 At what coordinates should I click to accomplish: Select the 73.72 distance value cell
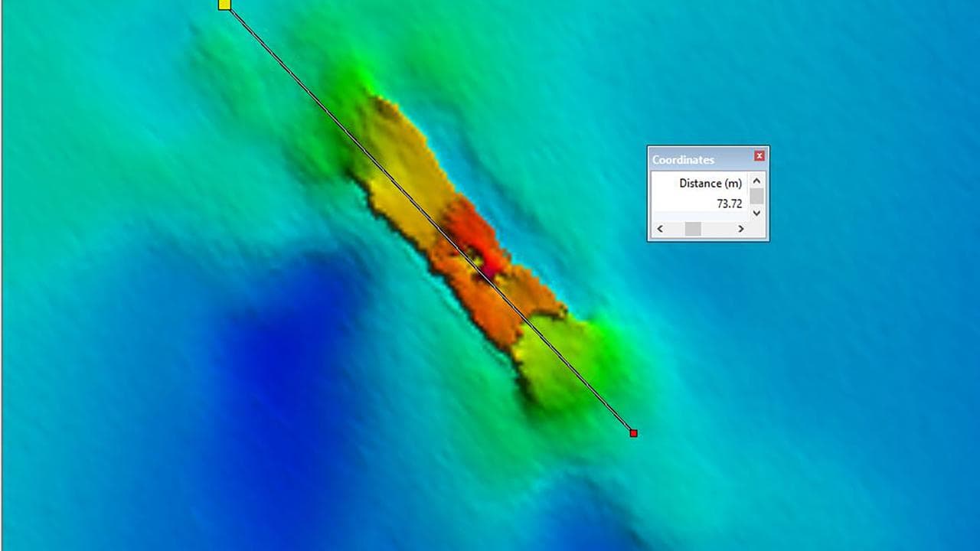728,204
